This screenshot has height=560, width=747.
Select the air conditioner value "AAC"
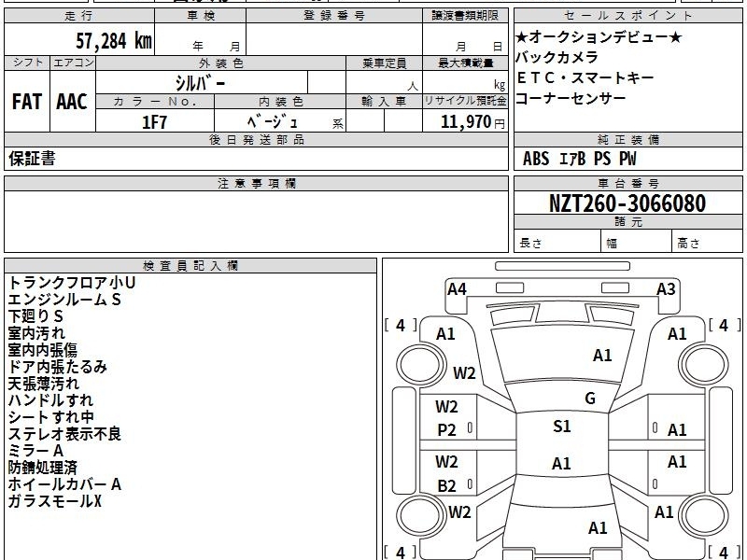point(72,102)
